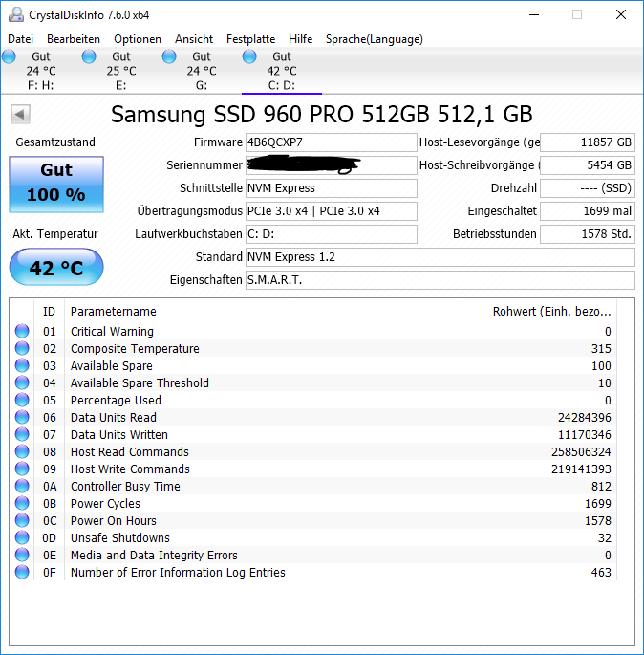
Task: Select the E: disk status orb
Action: [x=89, y=56]
